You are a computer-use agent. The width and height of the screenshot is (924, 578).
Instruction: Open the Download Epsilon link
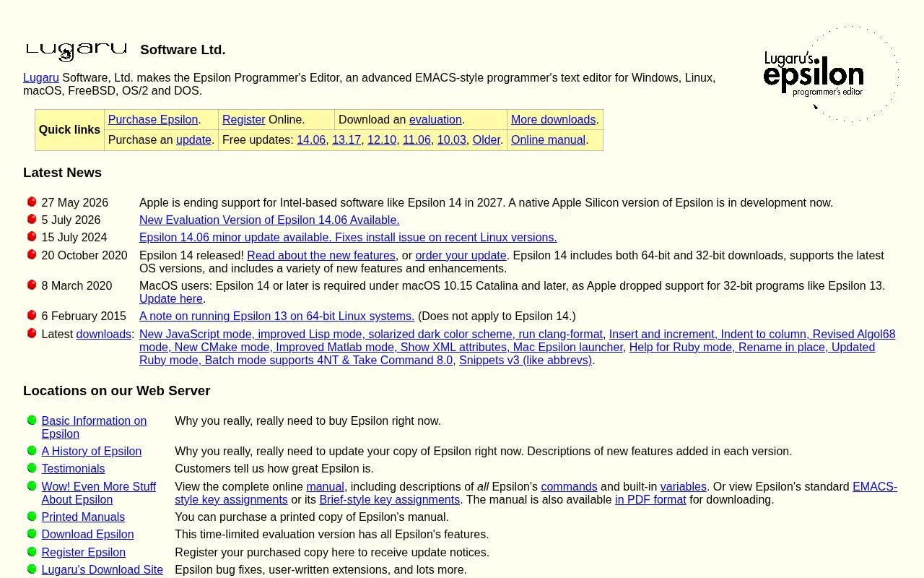tap(88, 535)
